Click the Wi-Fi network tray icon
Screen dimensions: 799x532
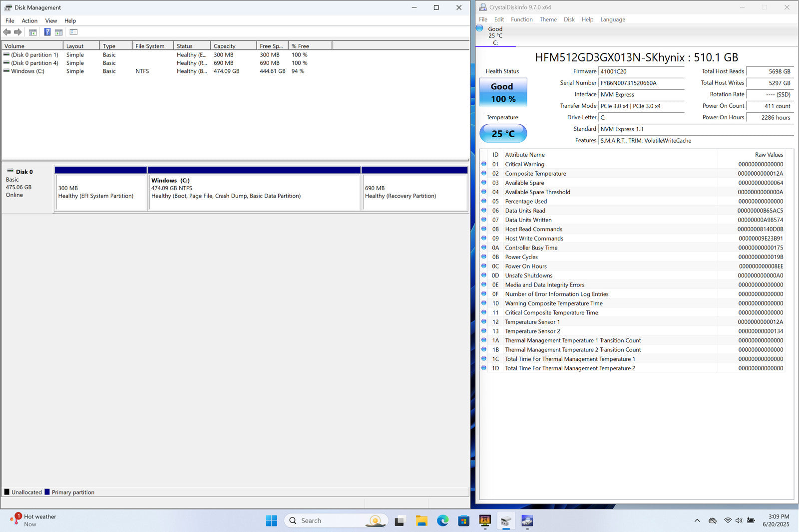[728, 521]
